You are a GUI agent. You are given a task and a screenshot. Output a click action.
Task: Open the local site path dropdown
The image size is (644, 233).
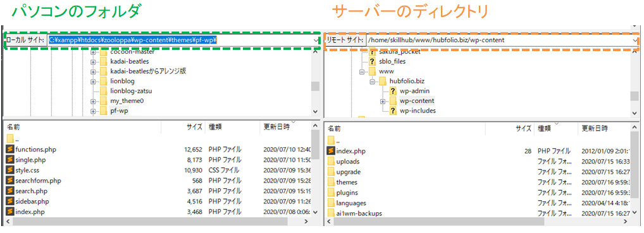(x=316, y=40)
